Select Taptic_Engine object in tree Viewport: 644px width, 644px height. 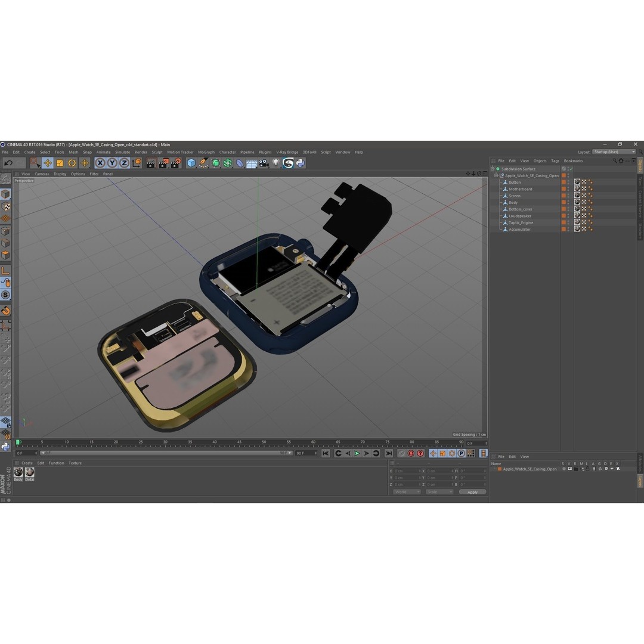click(x=521, y=222)
